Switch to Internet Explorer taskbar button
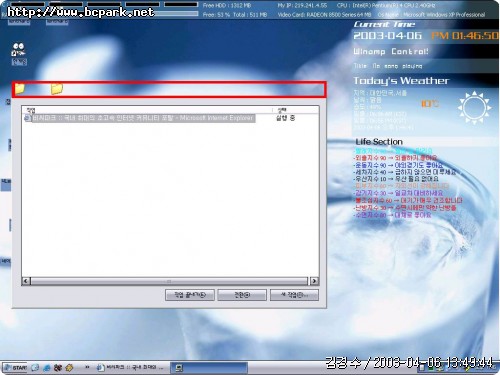Screen dimensions: 500x375 coord(131,368)
